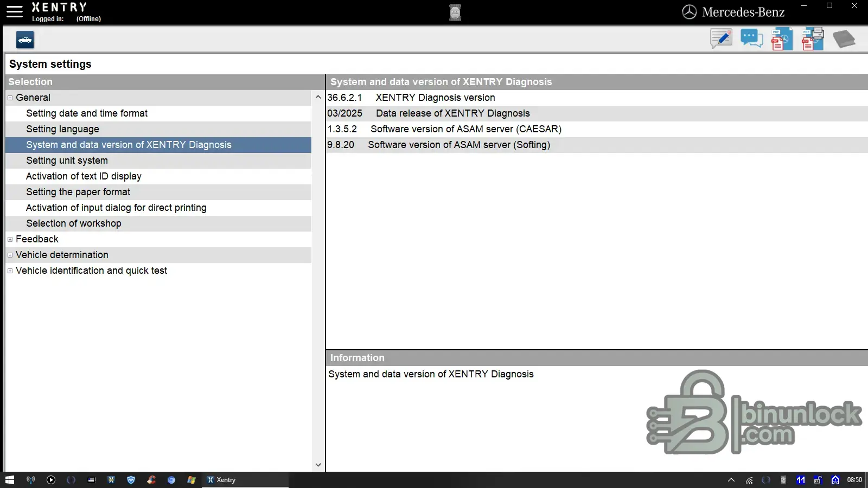Open the XENTRY hamburger menu
The height and width of the screenshot is (488, 868).
coord(15,12)
